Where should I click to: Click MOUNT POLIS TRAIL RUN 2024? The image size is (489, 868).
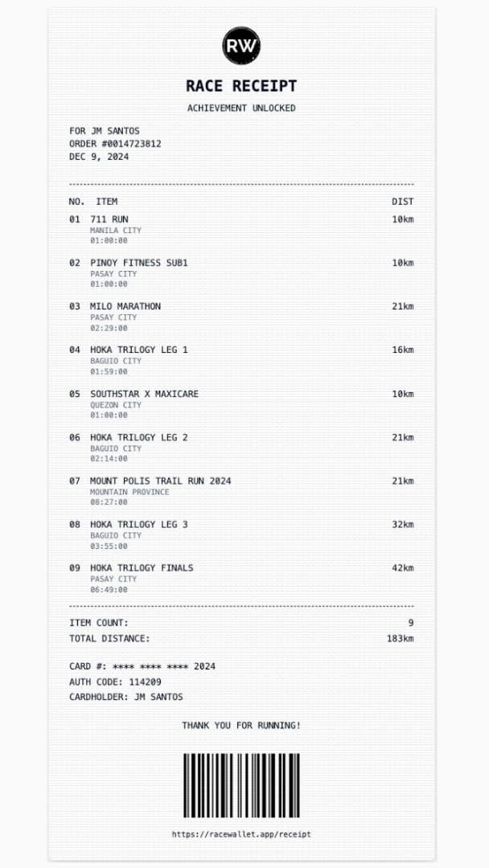click(x=161, y=481)
